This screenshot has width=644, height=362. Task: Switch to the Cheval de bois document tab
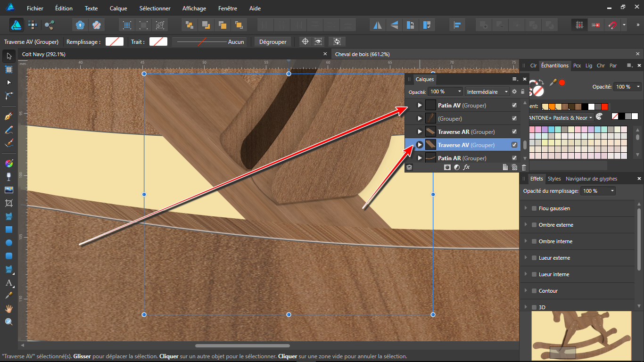pos(362,54)
